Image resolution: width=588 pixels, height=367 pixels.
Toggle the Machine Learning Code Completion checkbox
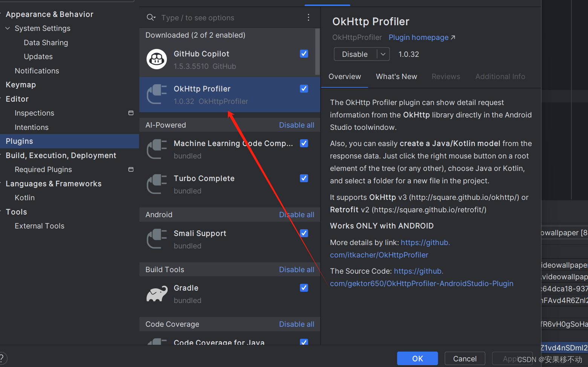point(304,143)
